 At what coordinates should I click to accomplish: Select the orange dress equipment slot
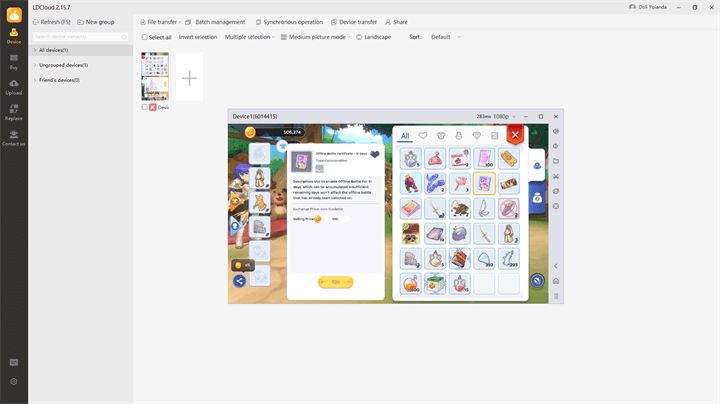click(x=259, y=202)
